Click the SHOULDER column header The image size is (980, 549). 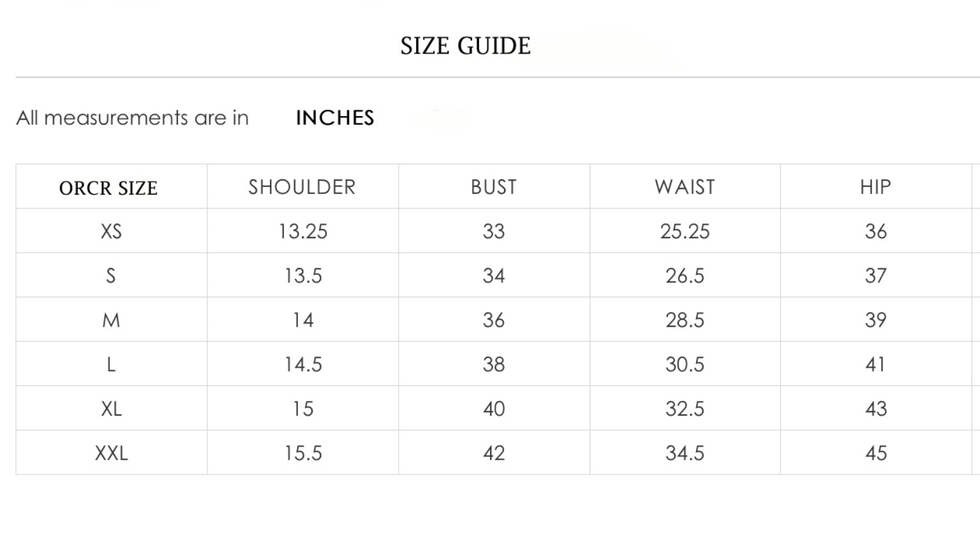coord(302,187)
